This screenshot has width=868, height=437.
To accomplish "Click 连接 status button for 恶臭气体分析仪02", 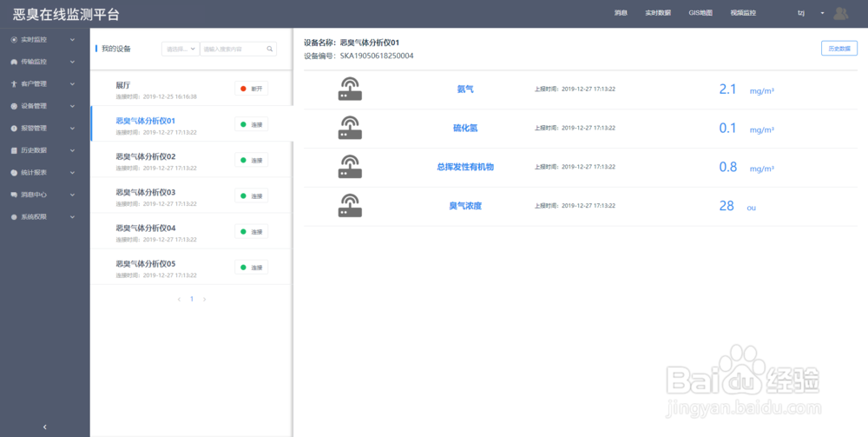I will pyautogui.click(x=252, y=160).
